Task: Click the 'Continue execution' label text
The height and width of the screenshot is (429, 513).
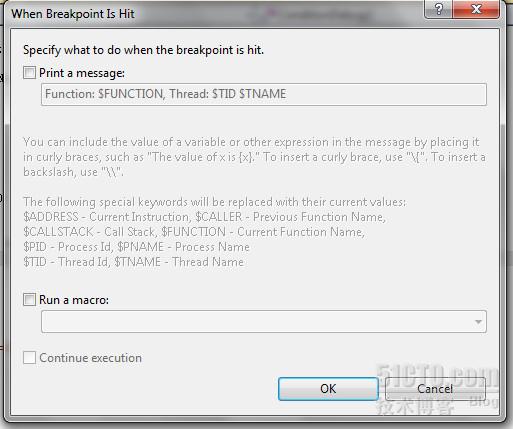Action: [x=91, y=358]
